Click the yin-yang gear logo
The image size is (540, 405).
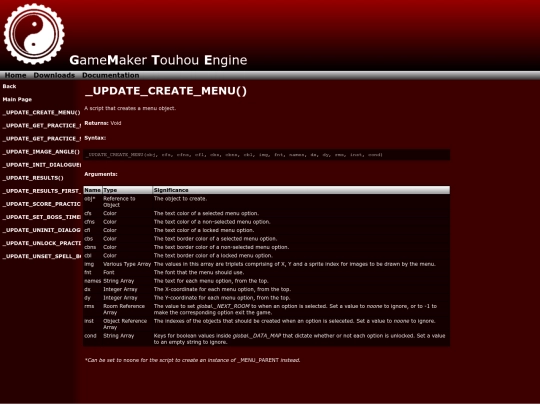(x=34, y=34)
